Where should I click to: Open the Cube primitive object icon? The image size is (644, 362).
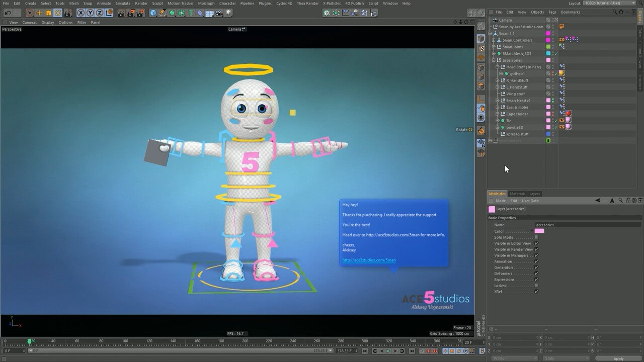pyautogui.click(x=153, y=13)
